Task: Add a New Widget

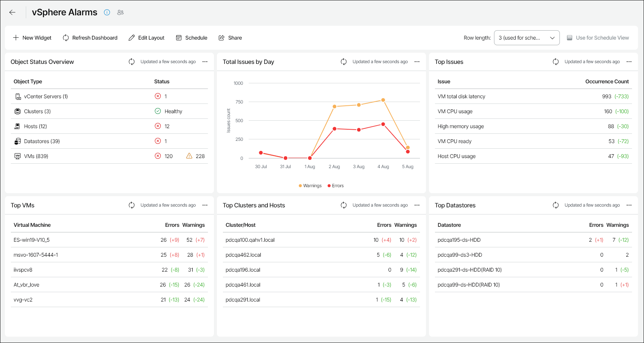Action: (x=32, y=38)
